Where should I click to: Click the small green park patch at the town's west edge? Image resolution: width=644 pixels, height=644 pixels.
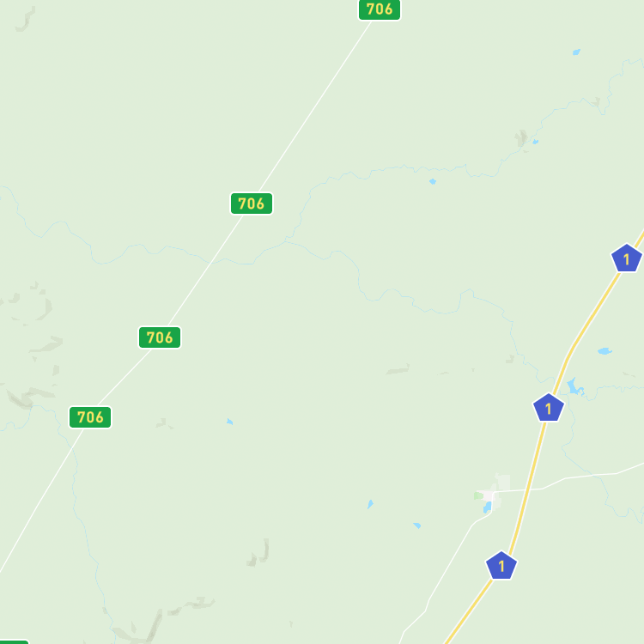tap(478, 495)
